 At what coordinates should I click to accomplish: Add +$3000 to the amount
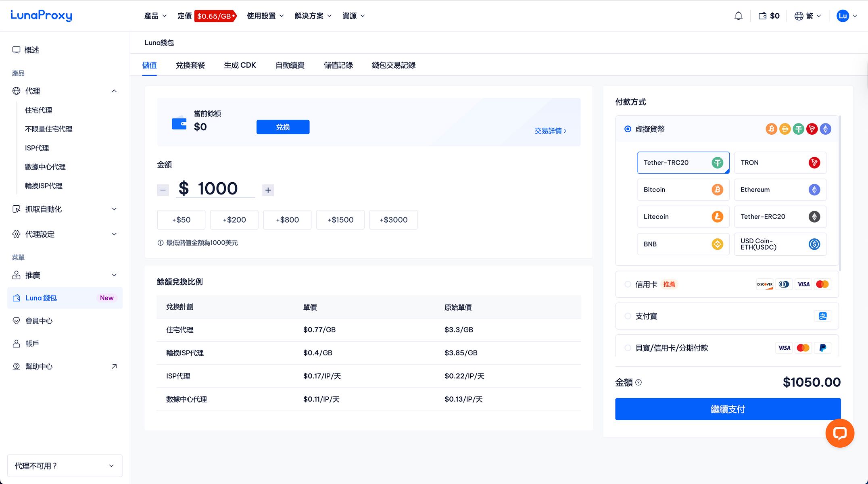[393, 220]
